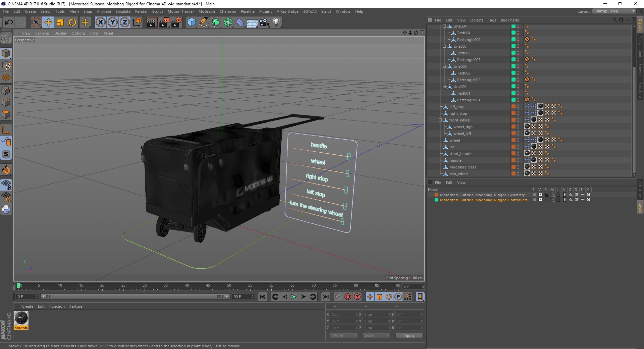
Task: Click the Play Forwards button
Action: click(294, 297)
